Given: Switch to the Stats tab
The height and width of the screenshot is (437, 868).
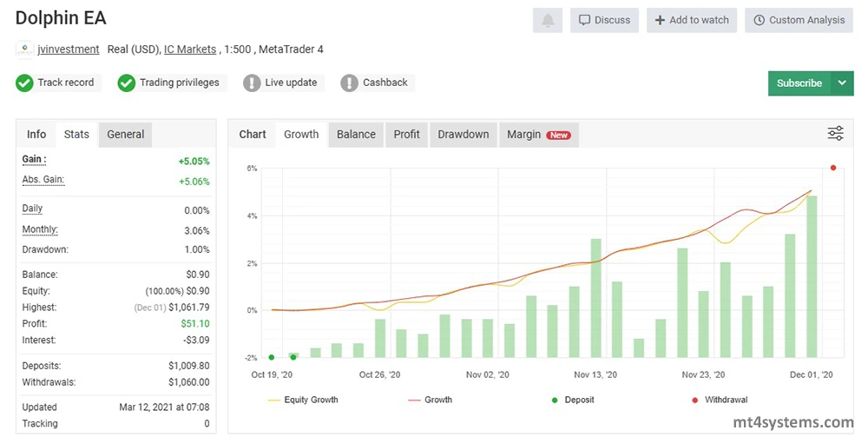Looking at the screenshot, I should tap(76, 135).
